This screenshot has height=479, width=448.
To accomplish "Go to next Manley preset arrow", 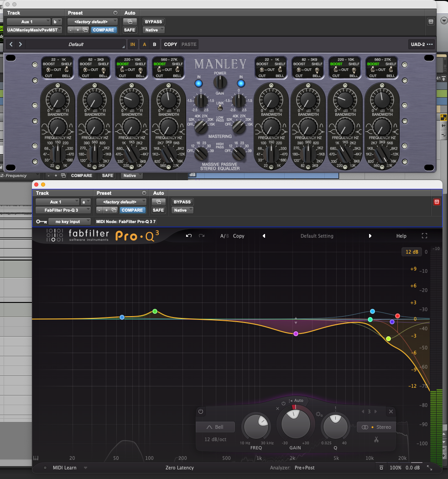I will click(21, 44).
